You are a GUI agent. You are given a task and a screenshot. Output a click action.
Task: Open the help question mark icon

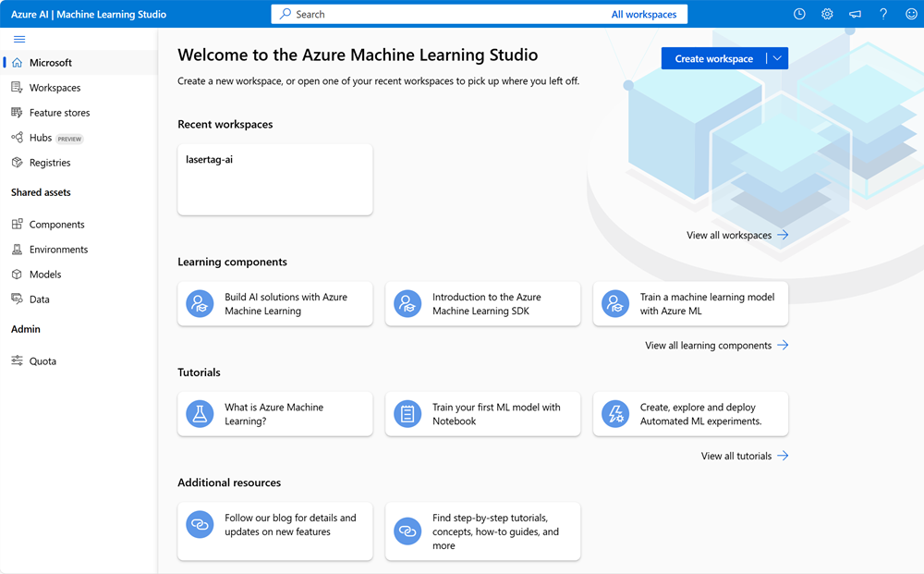883,14
